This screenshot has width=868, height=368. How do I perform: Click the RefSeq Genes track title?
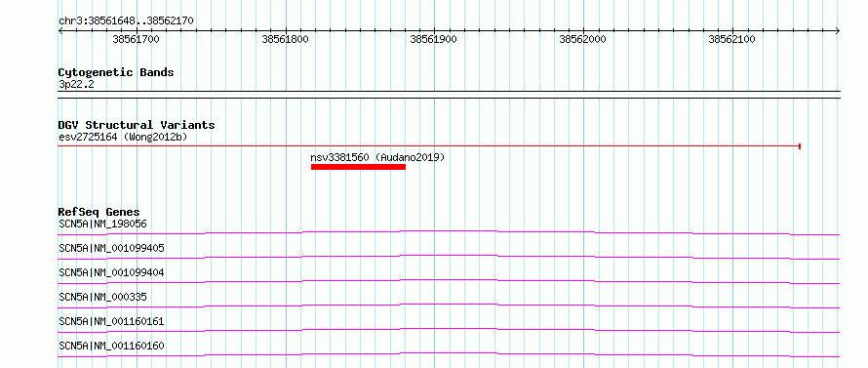click(x=99, y=212)
